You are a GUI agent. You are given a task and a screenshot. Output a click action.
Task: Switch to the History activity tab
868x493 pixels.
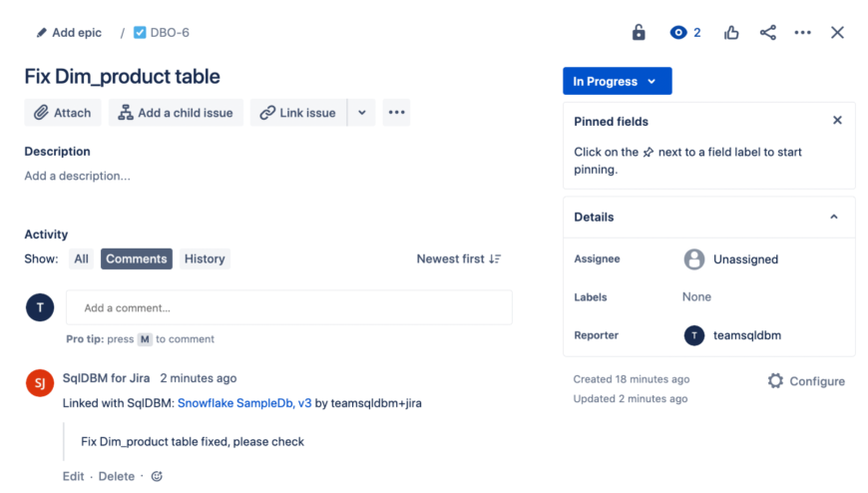[205, 258]
